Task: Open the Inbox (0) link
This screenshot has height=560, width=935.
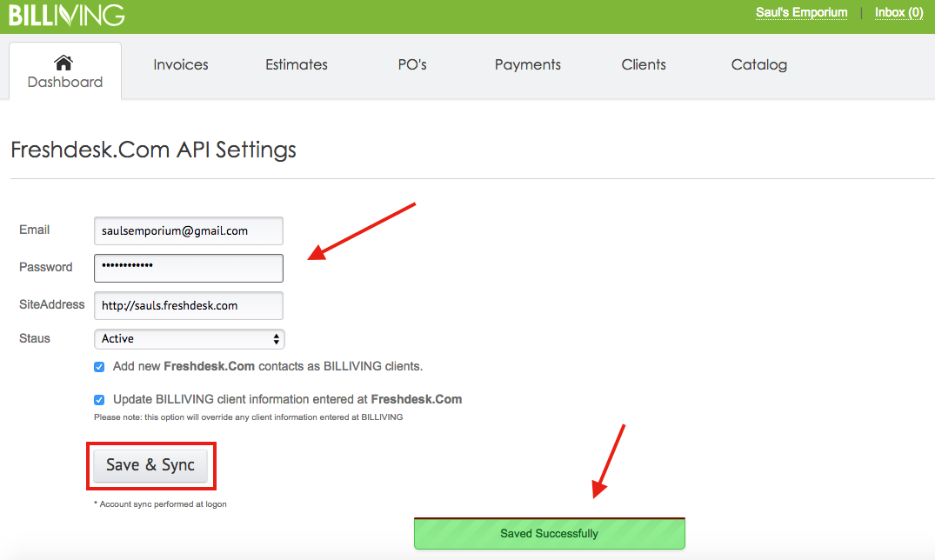Action: 898,12
